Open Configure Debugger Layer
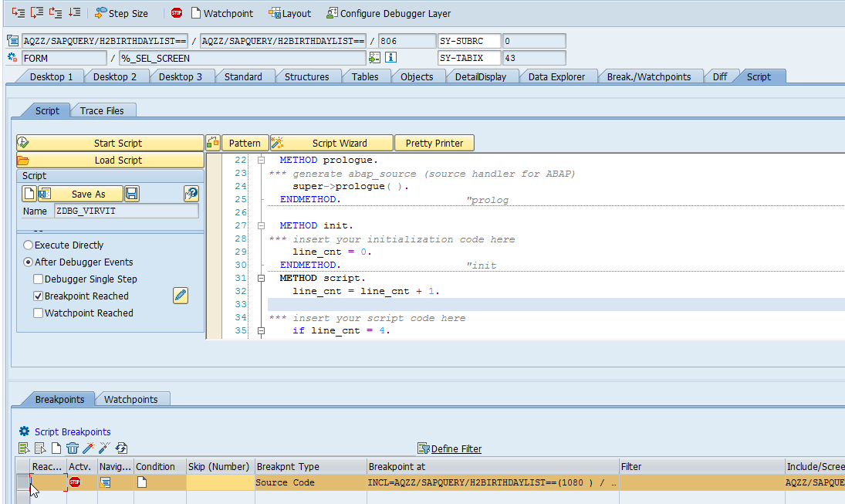Screen dimensions: 845x504 pyautogui.click(x=388, y=13)
